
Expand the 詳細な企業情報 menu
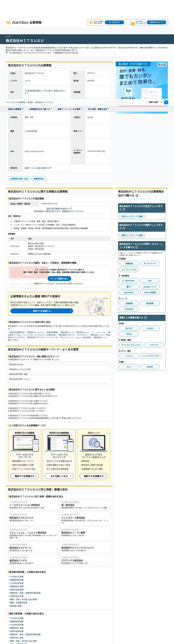point(16,109)
